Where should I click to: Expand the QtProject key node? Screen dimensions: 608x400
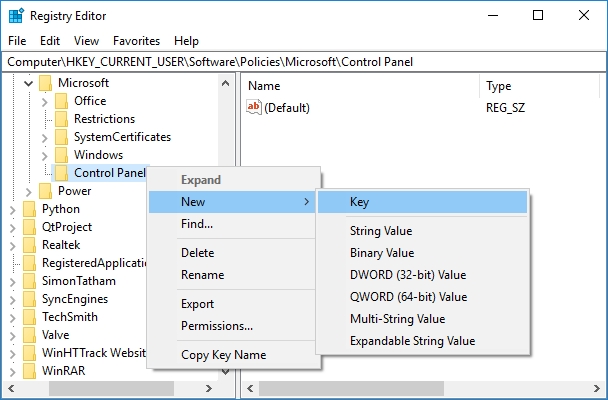click(x=12, y=227)
